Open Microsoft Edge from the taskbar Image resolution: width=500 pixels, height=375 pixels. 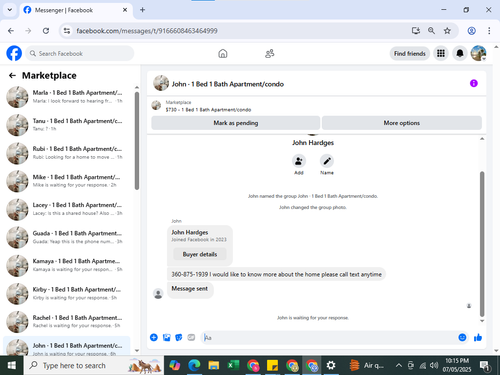click(194, 366)
